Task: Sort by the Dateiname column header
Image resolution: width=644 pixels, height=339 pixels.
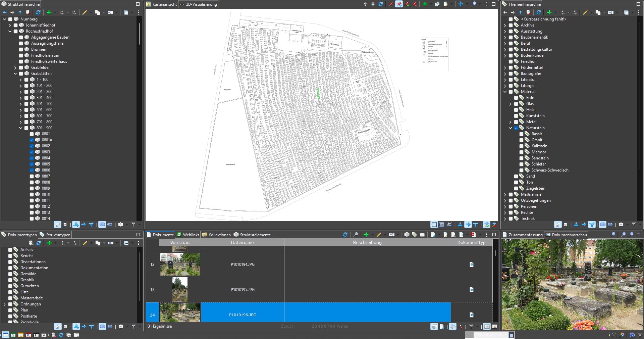Action: 242,242
